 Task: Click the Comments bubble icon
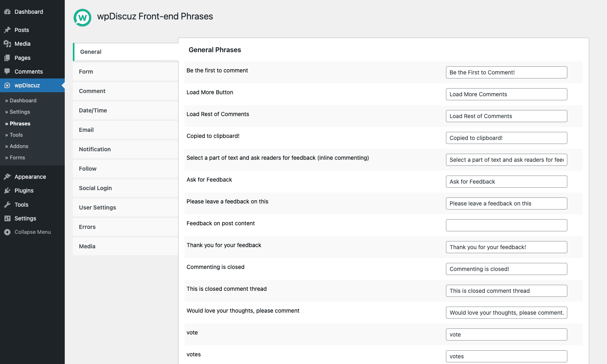click(7, 72)
